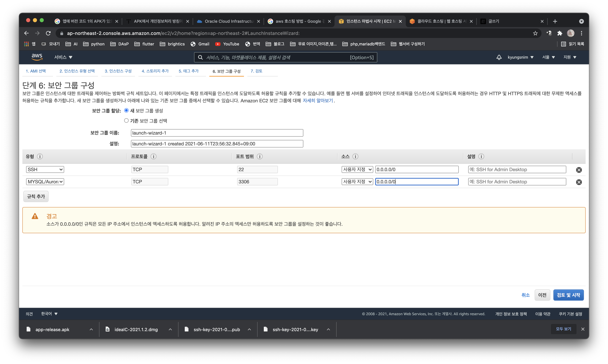Open AWS notifications bell
This screenshot has height=364, width=608.
tap(499, 57)
